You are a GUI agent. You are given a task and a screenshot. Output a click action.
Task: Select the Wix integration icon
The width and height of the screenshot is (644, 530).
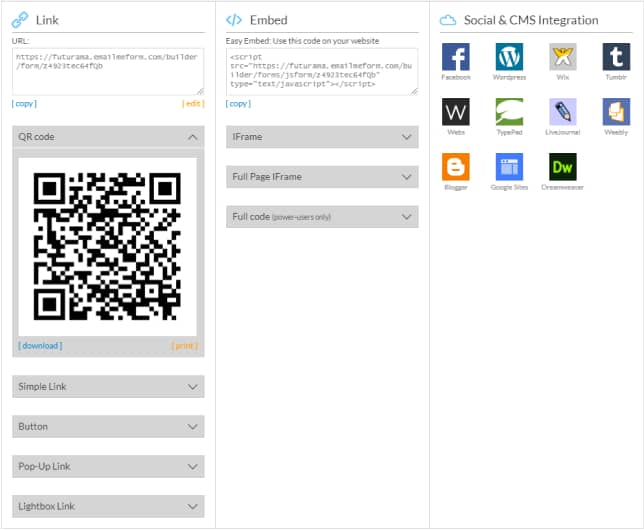pyautogui.click(x=562, y=57)
